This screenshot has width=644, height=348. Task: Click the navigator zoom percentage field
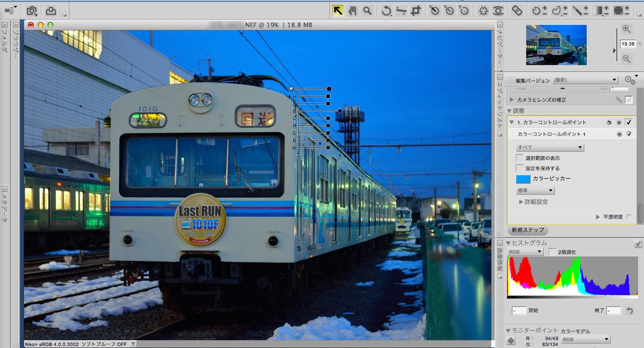click(x=627, y=44)
